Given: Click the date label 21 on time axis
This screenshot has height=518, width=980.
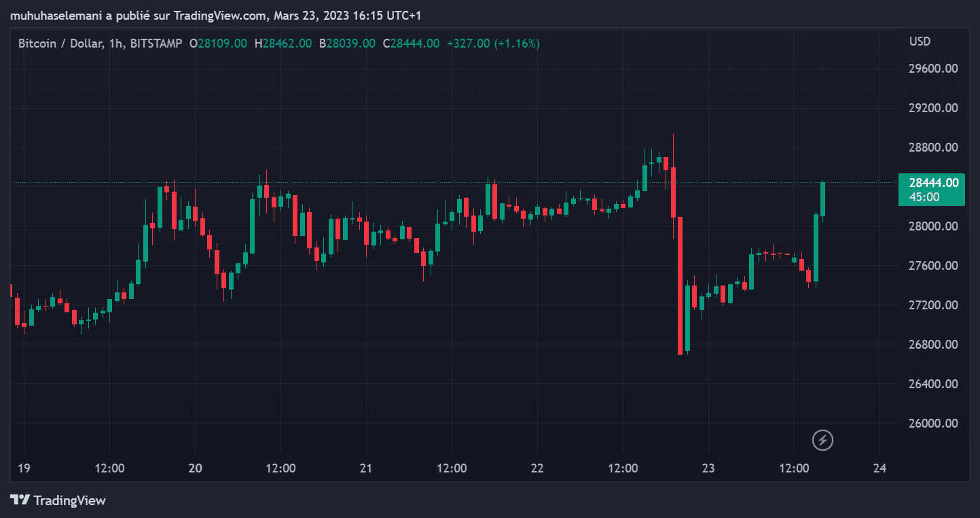Looking at the screenshot, I should [x=366, y=468].
